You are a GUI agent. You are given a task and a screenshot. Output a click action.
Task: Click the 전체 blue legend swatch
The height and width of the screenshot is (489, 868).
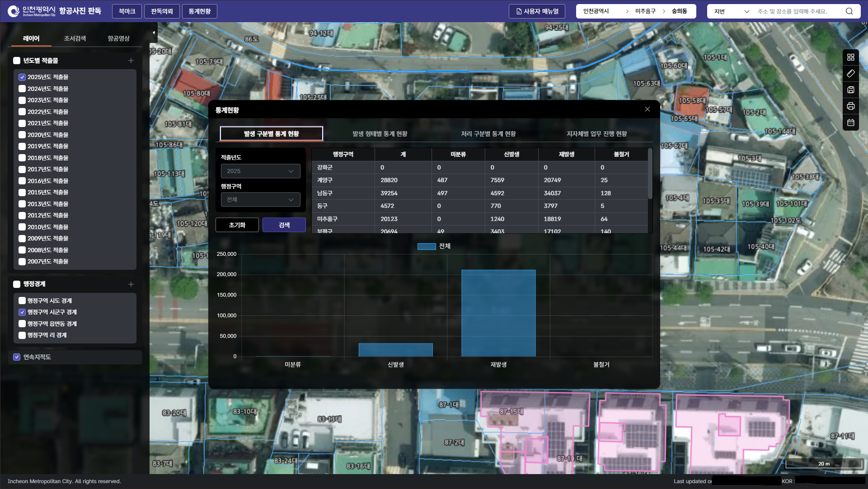426,246
